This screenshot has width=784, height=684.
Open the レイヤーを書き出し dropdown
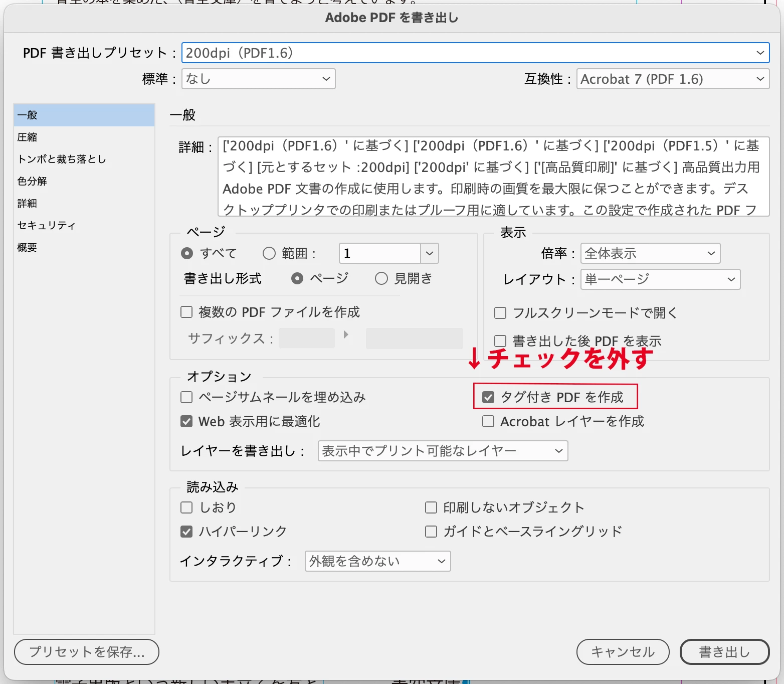tap(443, 451)
